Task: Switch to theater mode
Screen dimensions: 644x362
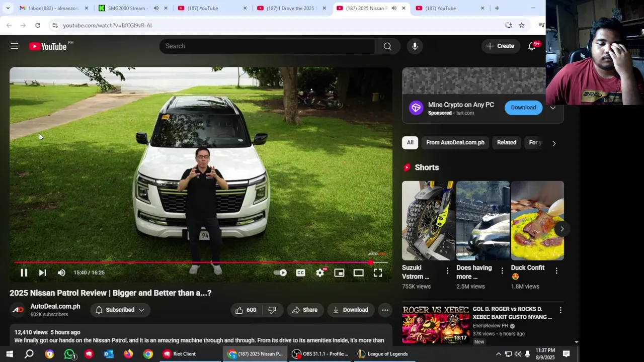Action: (358, 273)
